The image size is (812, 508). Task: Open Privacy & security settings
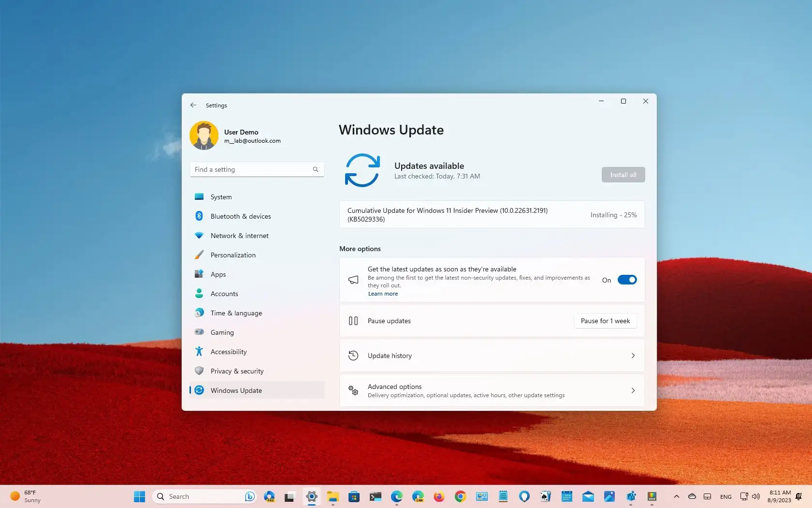[x=237, y=371]
